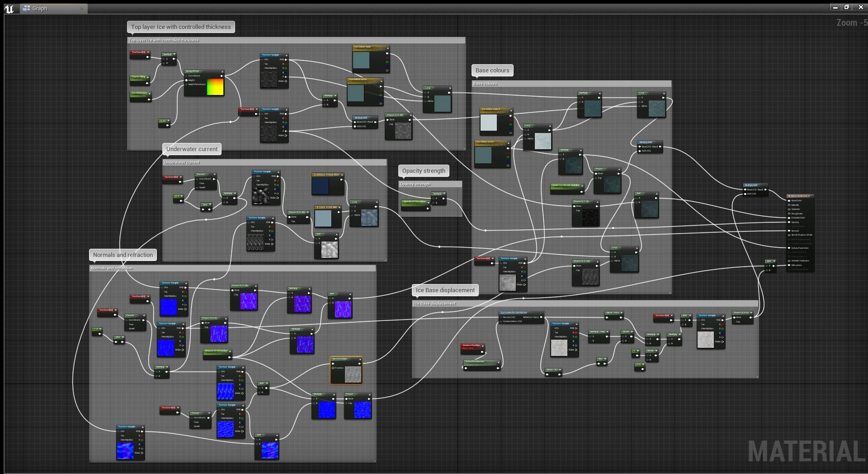Select the BumpOffset node's gradient preview

(215, 87)
